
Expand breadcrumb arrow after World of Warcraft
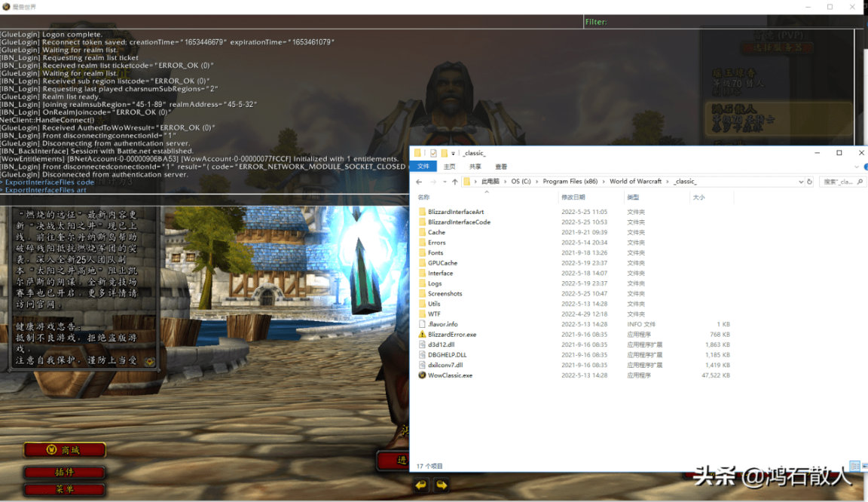(x=667, y=182)
